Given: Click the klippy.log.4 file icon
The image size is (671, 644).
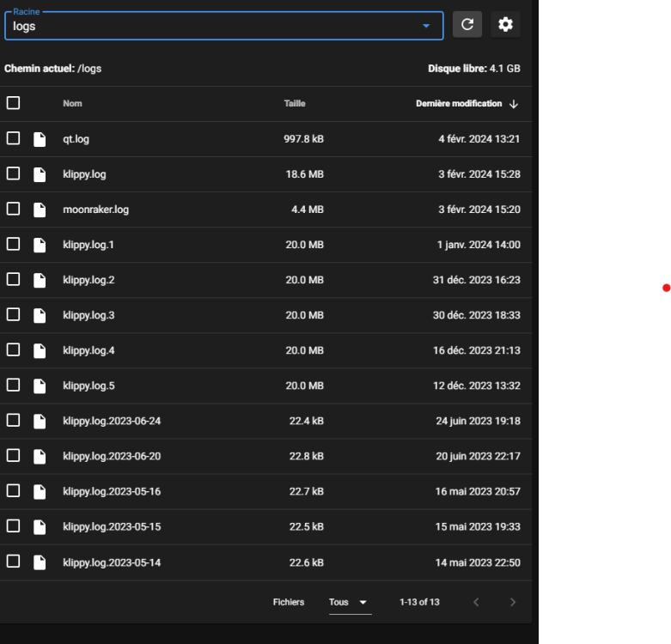Looking at the screenshot, I should click(x=40, y=350).
